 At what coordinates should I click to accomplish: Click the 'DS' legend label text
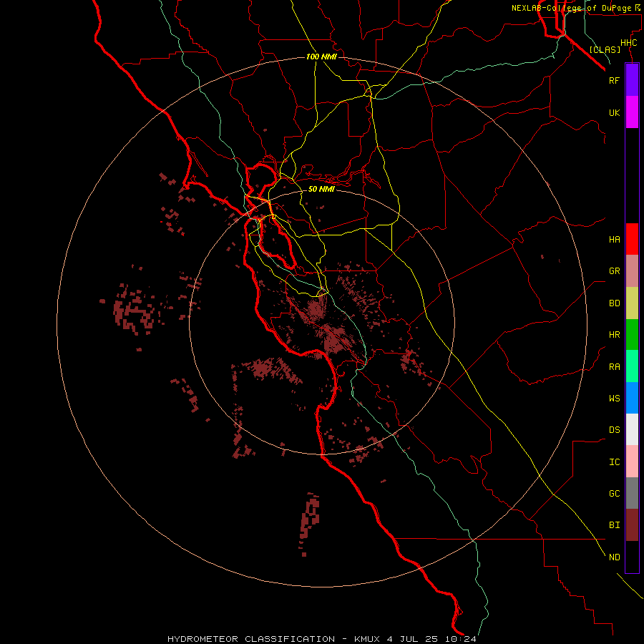pos(614,430)
